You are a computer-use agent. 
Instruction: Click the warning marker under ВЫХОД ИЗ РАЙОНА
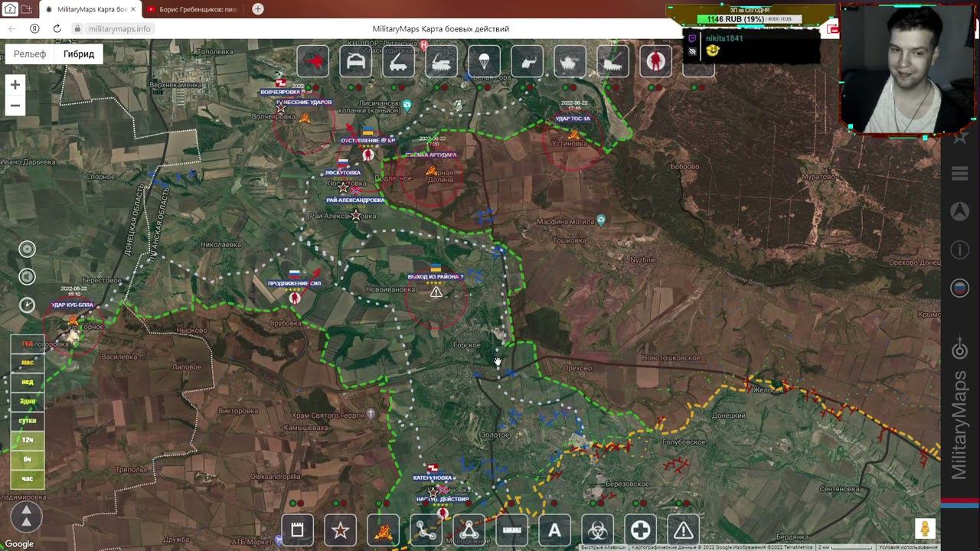pos(436,292)
